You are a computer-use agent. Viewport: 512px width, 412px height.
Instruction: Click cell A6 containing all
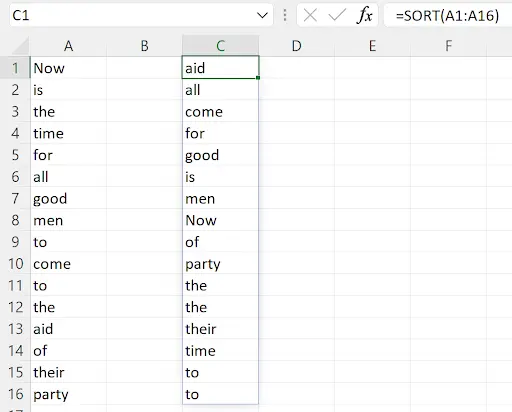pos(68,176)
